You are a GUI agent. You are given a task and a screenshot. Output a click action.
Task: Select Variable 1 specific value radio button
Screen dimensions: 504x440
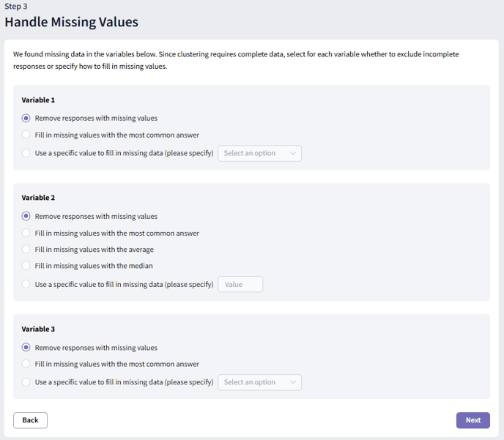(26, 153)
